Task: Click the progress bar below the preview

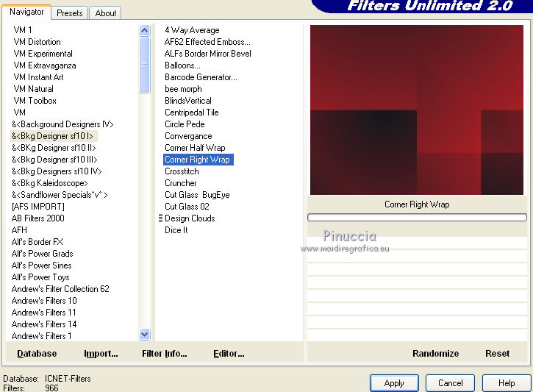Action: click(417, 217)
